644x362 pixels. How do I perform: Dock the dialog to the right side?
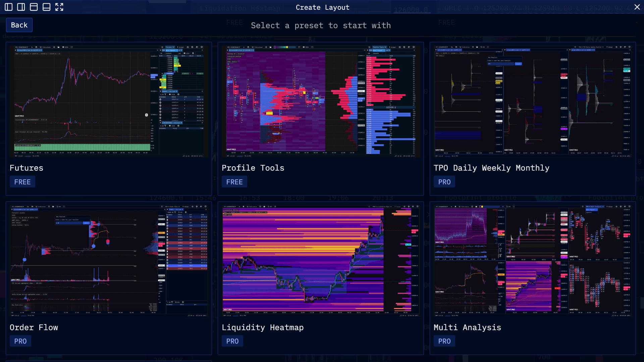[x=21, y=7]
